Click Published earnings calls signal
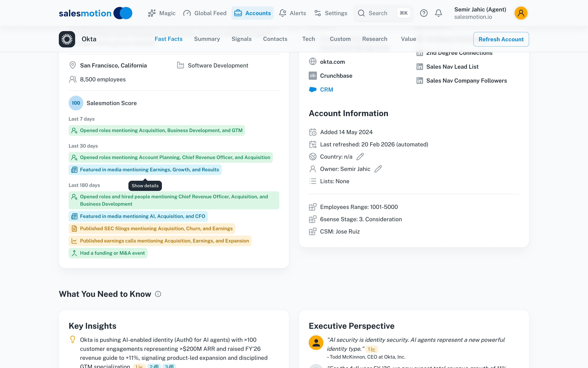 click(160, 241)
